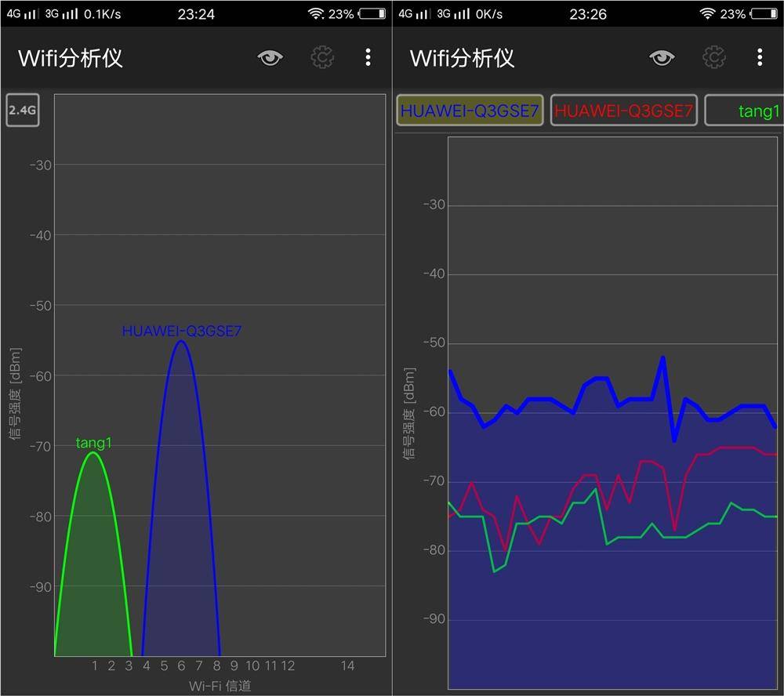Tap the battery icon in right status bar
Image resolution: width=784 pixels, height=696 pixels.
tap(764, 13)
